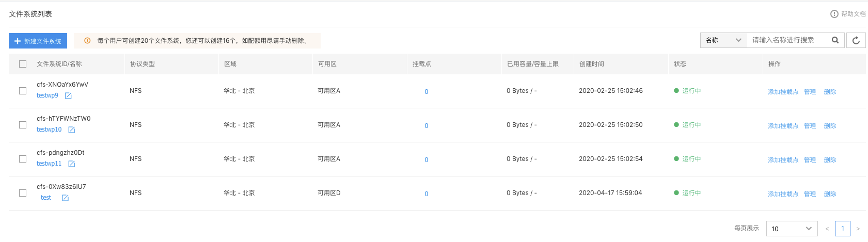The image size is (868, 242).
Task: Open the 帮助文档 help icon
Action: tap(834, 14)
